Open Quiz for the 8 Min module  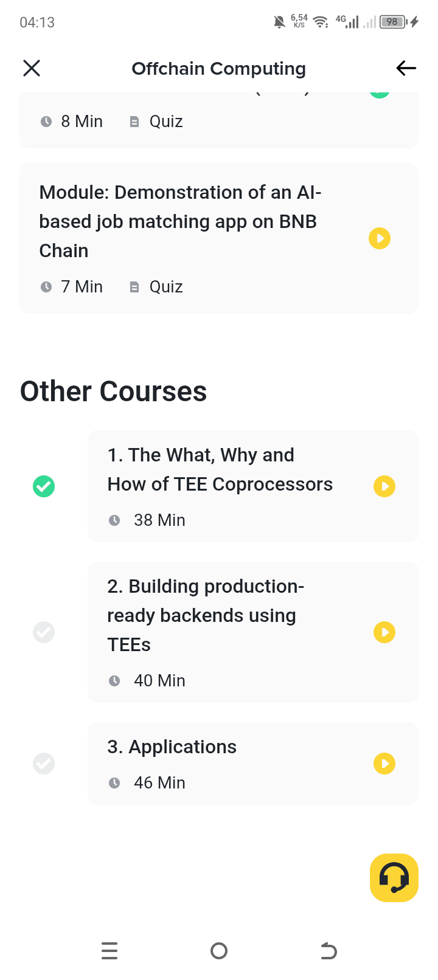point(156,122)
